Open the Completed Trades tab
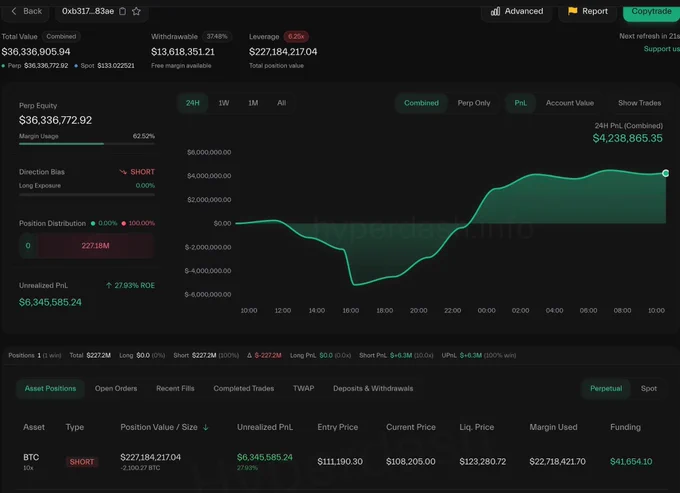680x493 pixels. (244, 389)
